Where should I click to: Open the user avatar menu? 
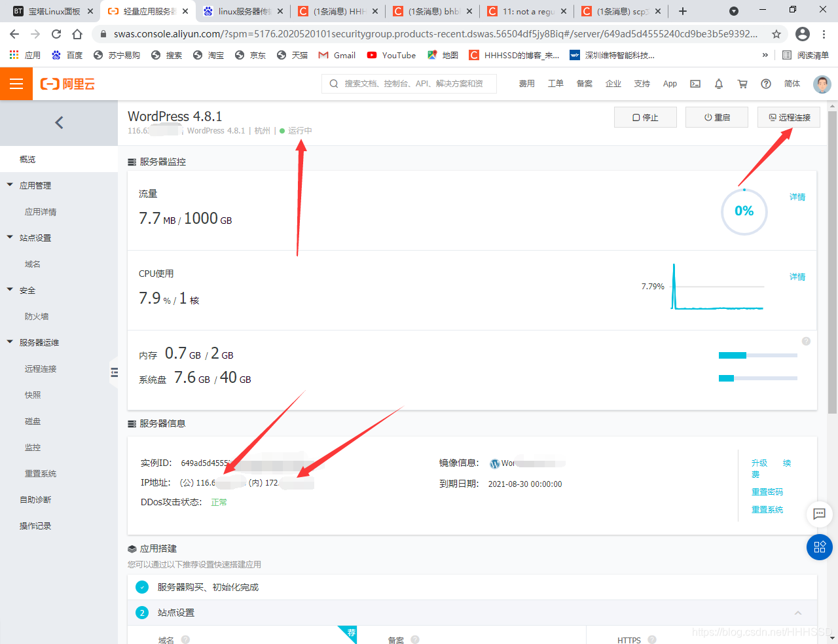click(822, 84)
